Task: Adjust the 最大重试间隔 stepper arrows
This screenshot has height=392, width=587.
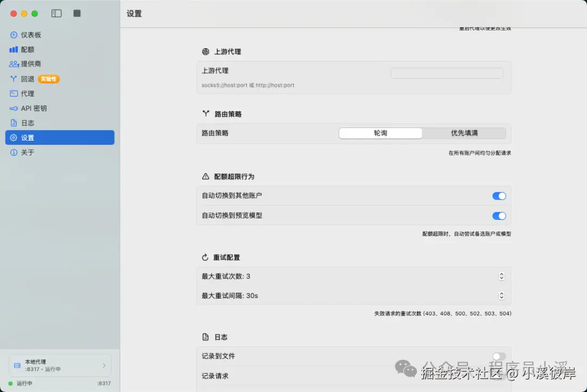Action: pyautogui.click(x=502, y=295)
